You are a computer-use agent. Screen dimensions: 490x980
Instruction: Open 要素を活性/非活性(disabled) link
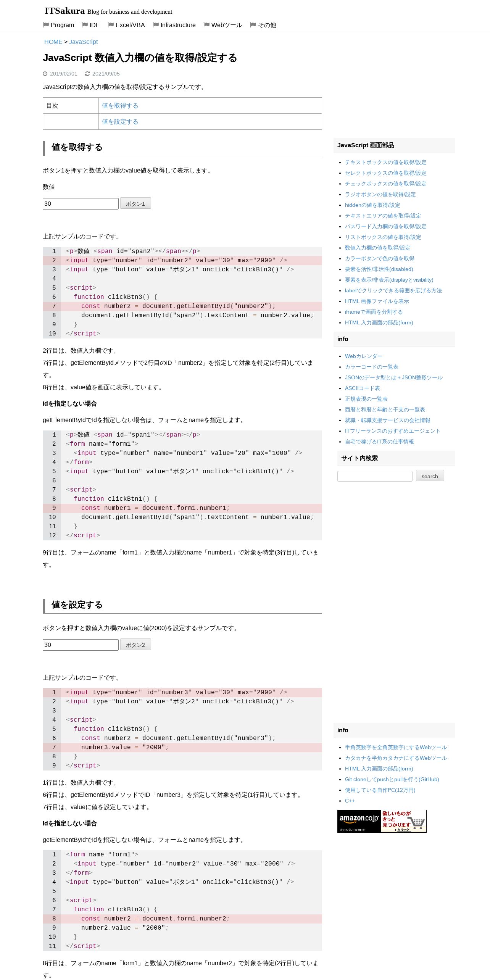(x=379, y=269)
